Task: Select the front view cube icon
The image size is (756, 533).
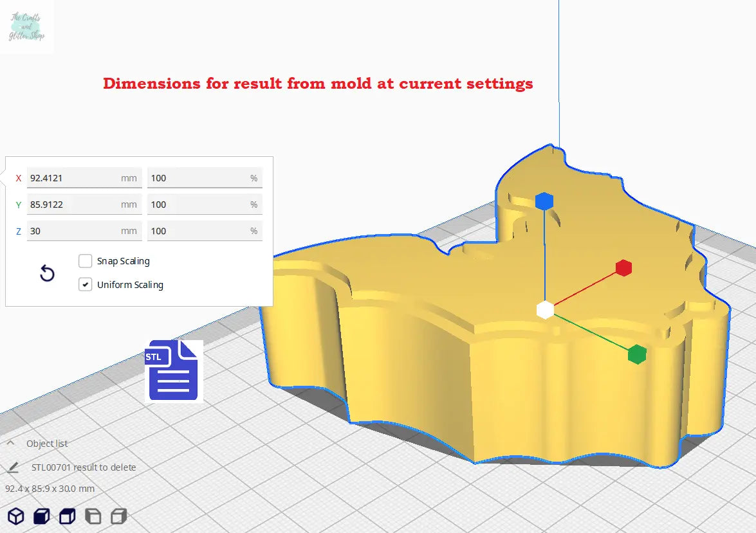Action: point(42,516)
